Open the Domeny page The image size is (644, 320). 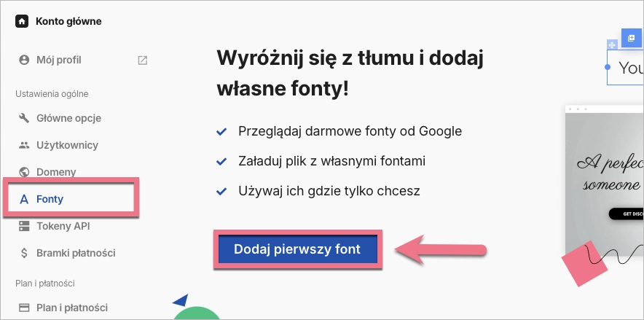(56, 172)
